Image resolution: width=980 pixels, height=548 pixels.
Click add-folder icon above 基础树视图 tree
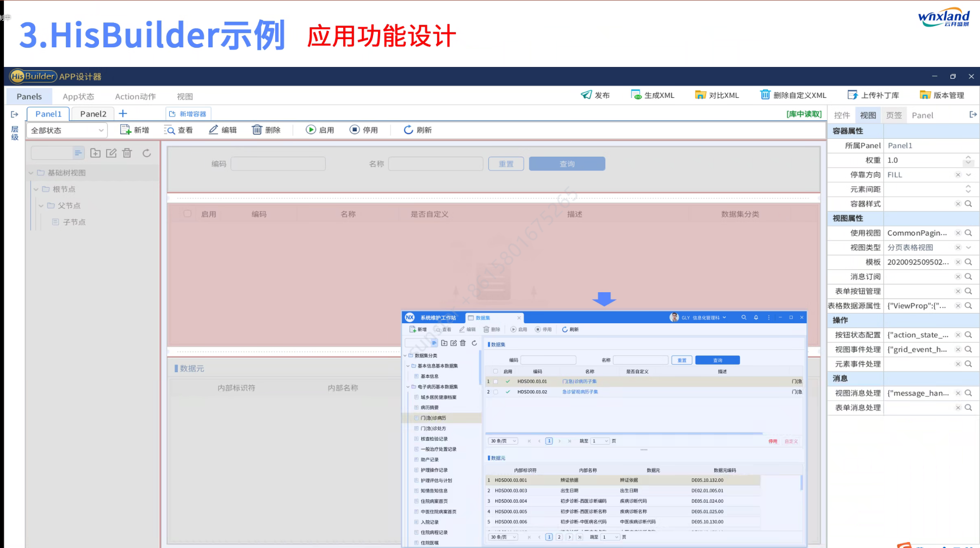95,153
